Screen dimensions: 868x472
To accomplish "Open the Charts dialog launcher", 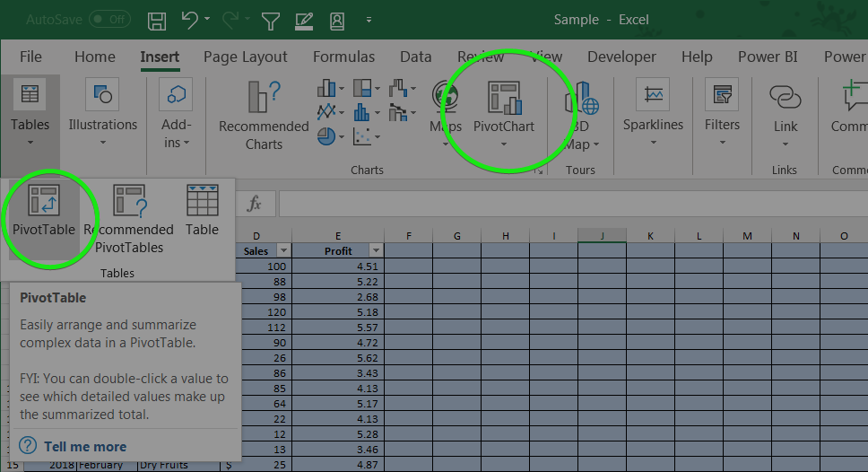I will coord(539,171).
